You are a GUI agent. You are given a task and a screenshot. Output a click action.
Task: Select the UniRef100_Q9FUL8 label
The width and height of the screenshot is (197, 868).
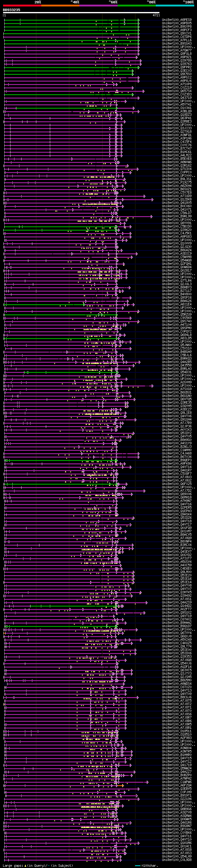177,54
